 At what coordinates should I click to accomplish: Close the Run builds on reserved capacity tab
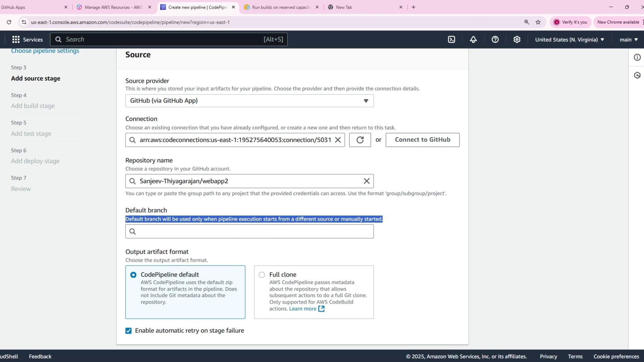317,7
